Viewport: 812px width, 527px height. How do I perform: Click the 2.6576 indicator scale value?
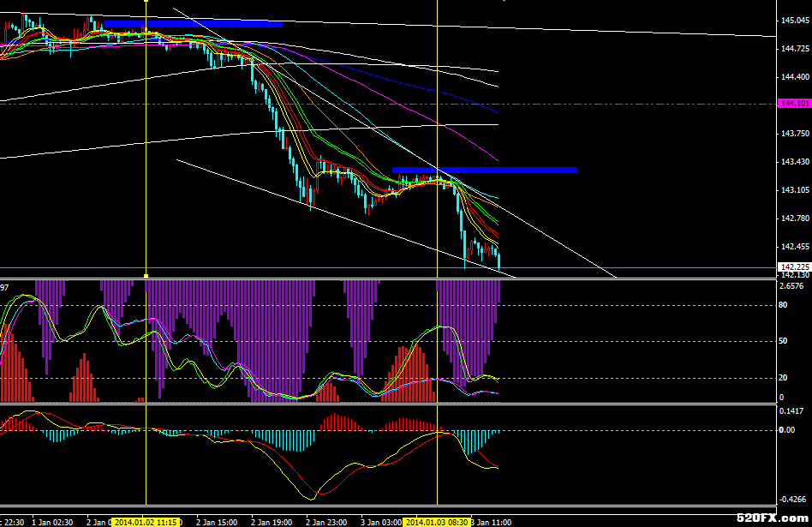[791, 286]
